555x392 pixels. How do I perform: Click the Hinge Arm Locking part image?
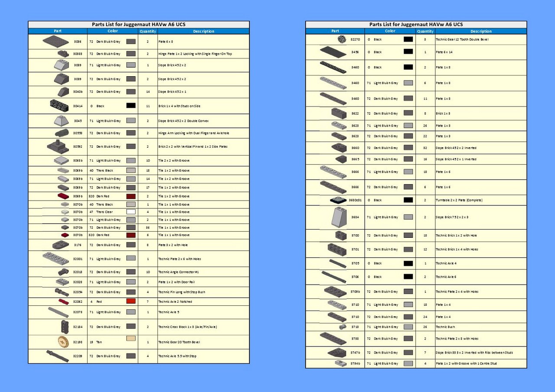62,133
